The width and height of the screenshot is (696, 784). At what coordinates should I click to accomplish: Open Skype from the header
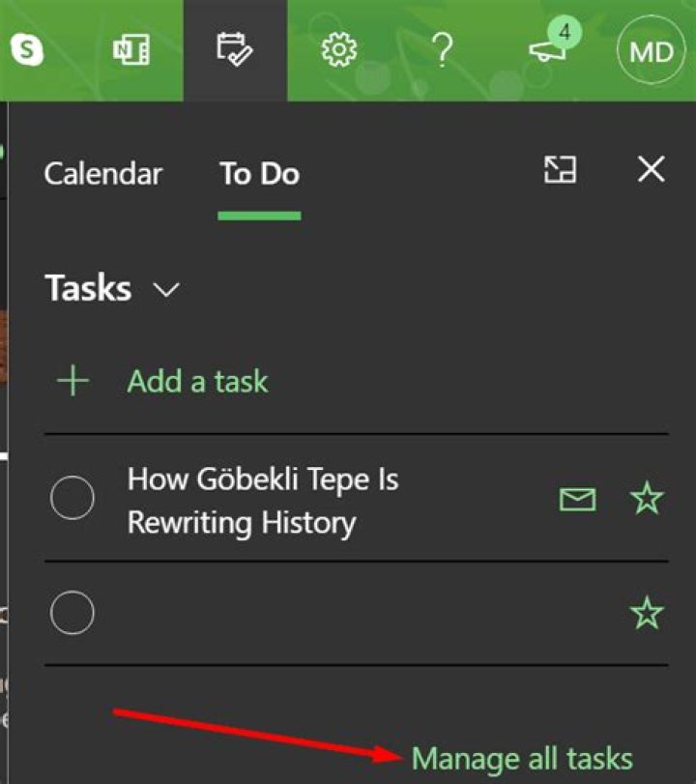coord(27,49)
